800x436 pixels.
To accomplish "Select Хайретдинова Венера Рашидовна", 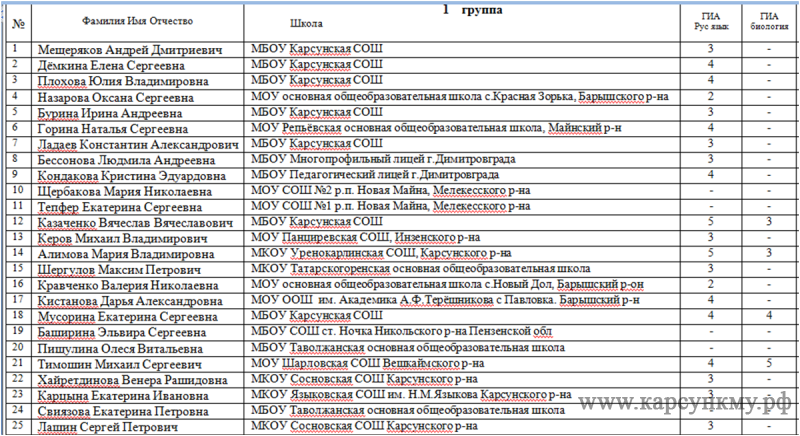I will 132,380.
